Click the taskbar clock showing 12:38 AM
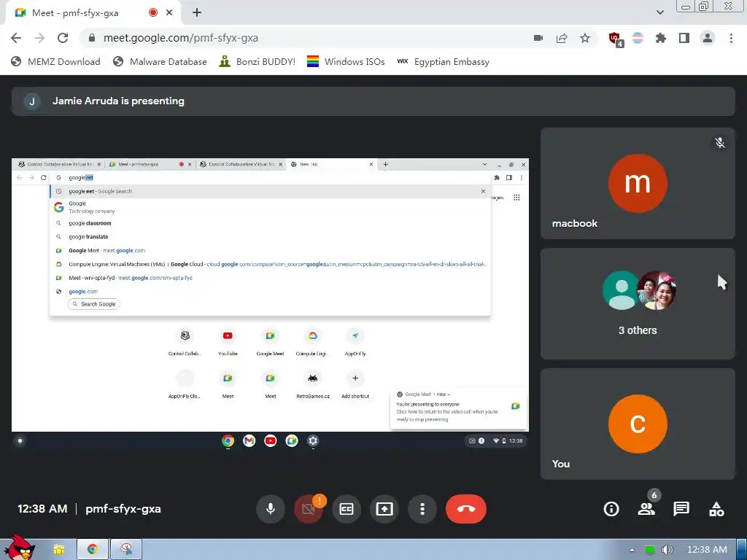 (707, 550)
